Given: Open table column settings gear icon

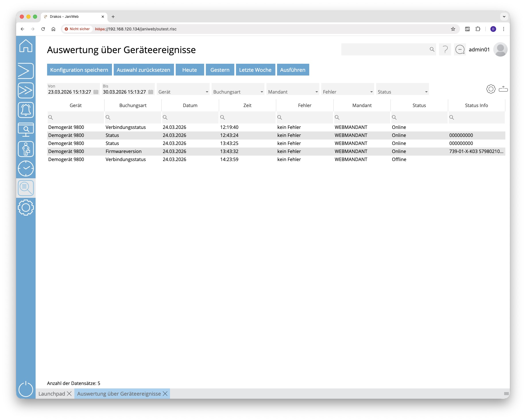Looking at the screenshot, I should point(491,89).
